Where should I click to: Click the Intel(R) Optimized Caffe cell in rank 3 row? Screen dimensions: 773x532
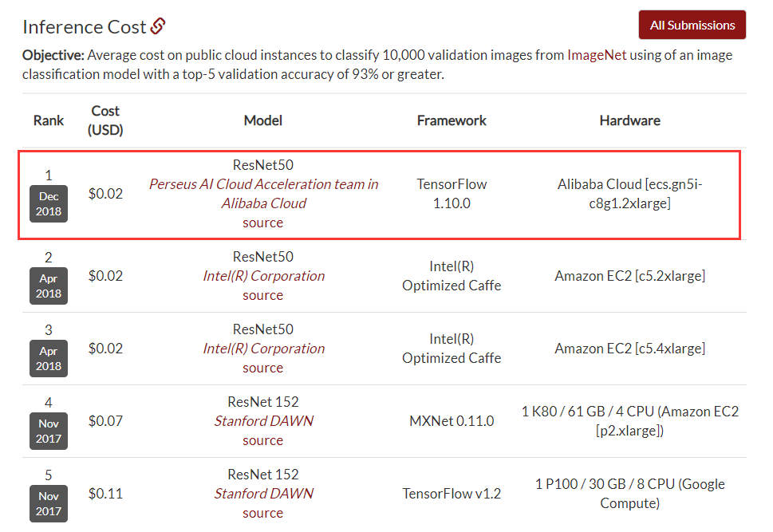(452, 349)
